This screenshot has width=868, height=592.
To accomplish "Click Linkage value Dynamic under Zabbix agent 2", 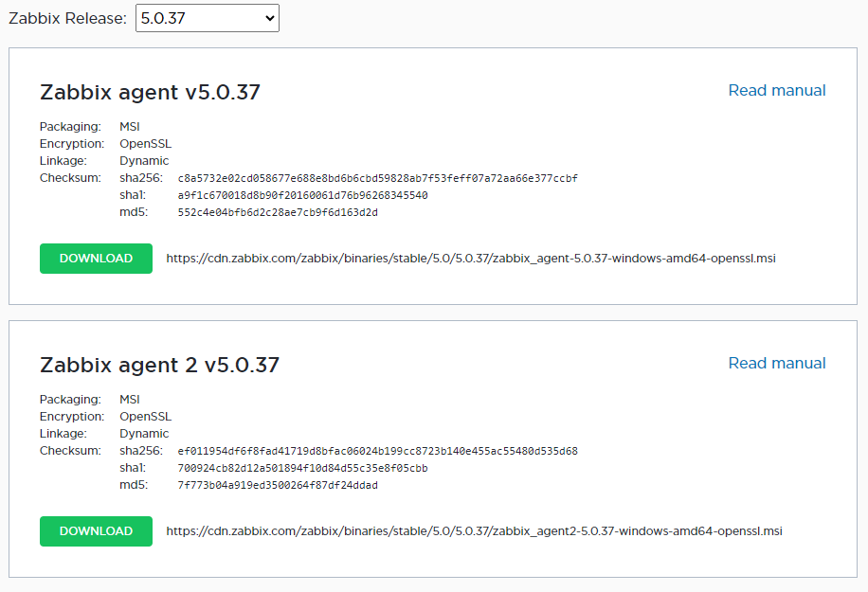I will 144,434.
